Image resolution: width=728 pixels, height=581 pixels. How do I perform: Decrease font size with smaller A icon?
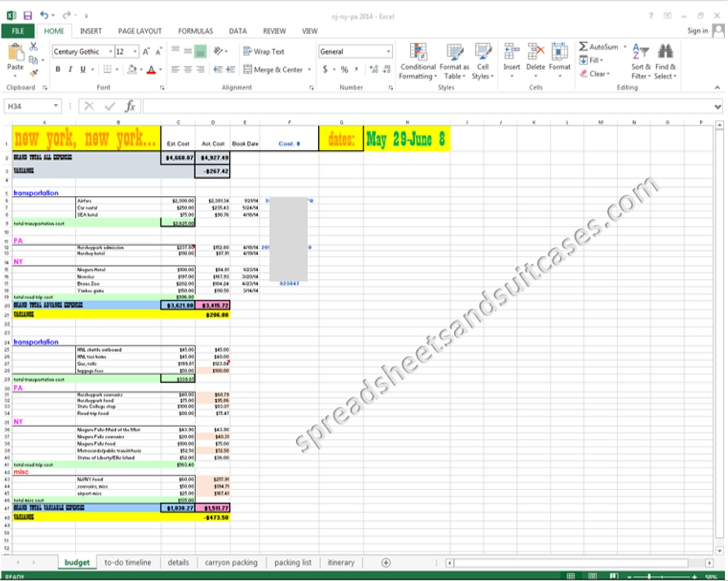pyautogui.click(x=158, y=52)
